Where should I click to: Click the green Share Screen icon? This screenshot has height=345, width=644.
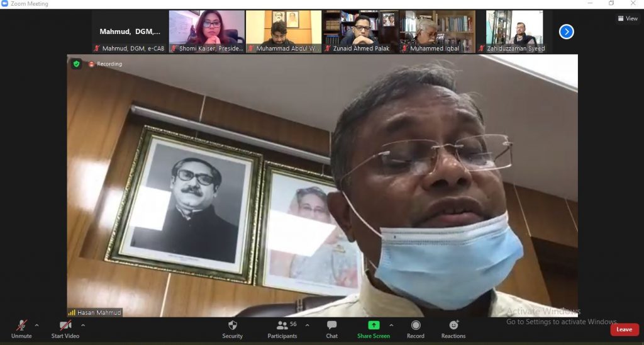click(374, 325)
